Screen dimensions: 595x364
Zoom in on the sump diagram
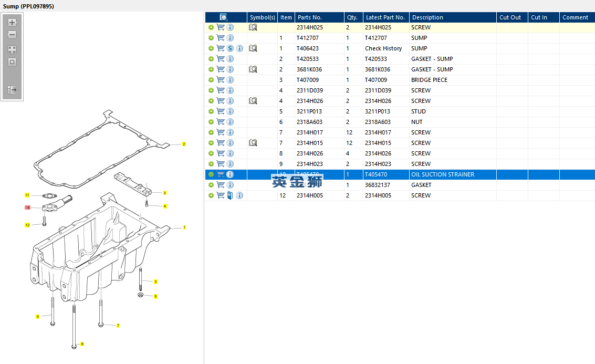pos(12,23)
